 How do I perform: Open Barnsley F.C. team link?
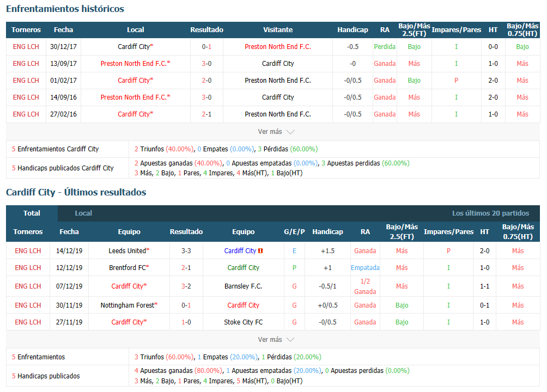(x=243, y=286)
